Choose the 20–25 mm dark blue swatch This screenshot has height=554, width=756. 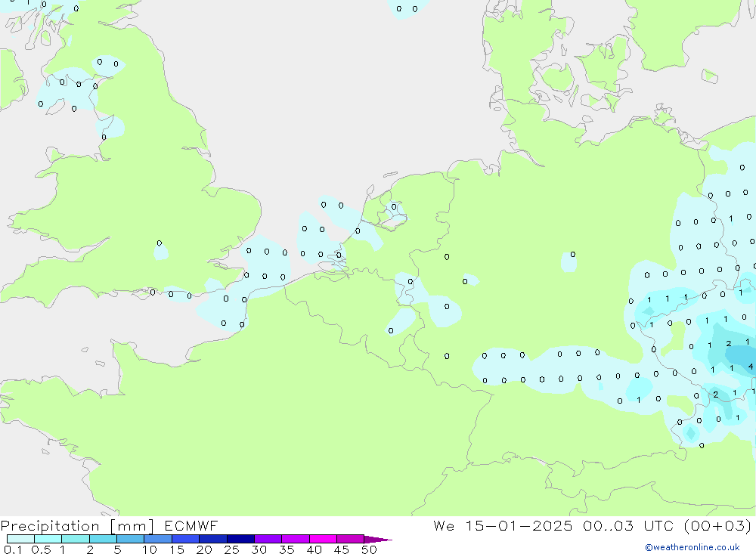(x=213, y=539)
